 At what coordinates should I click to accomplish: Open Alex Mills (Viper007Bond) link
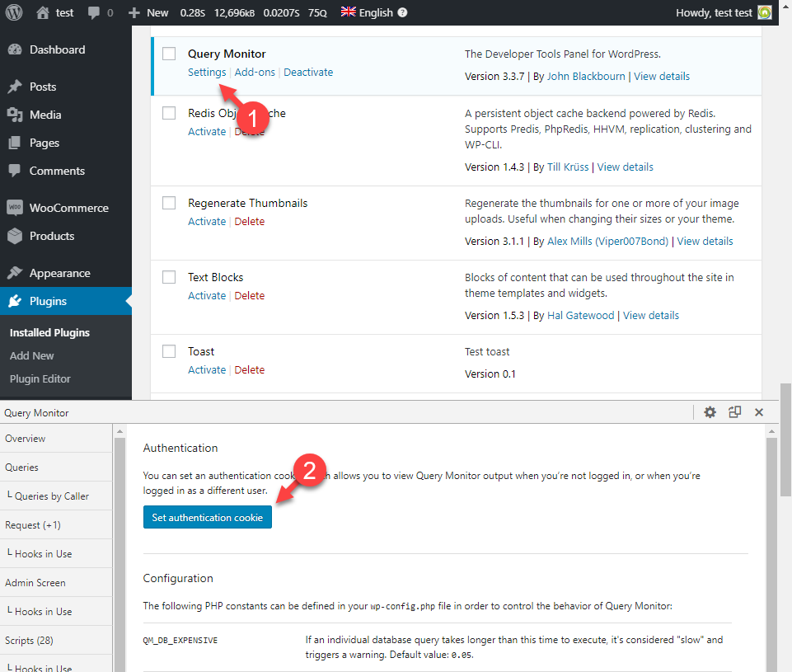pyautogui.click(x=607, y=241)
